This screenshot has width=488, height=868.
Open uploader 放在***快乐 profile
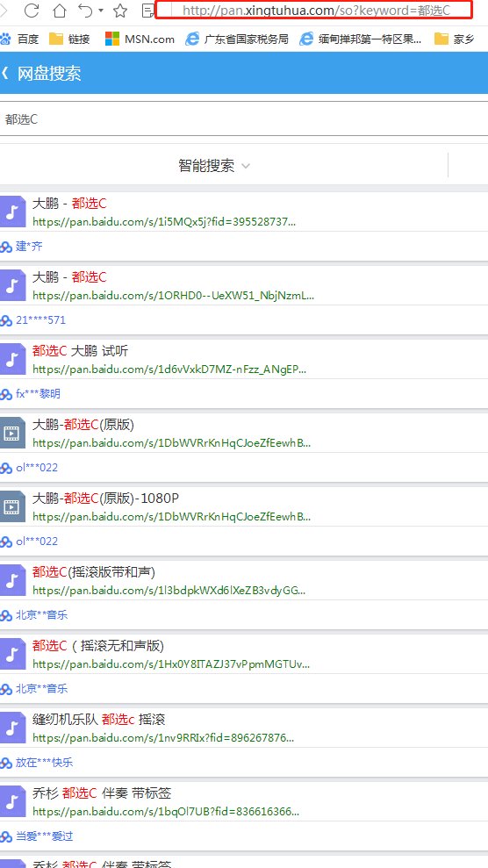(44, 763)
